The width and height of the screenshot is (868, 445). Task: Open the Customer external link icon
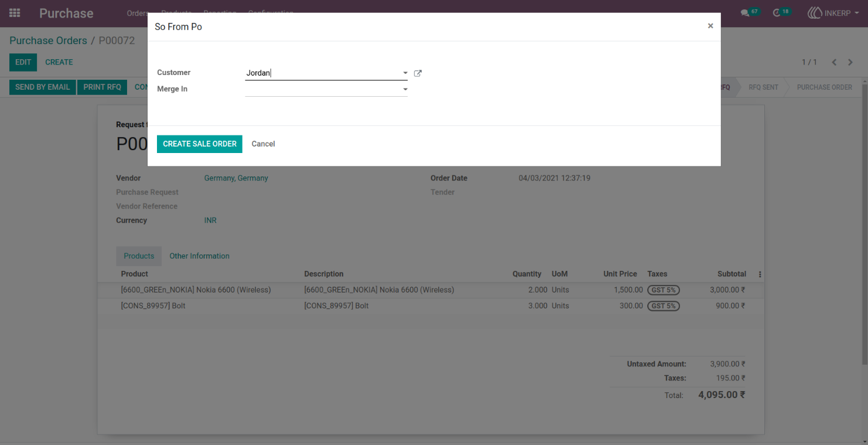[x=418, y=73]
